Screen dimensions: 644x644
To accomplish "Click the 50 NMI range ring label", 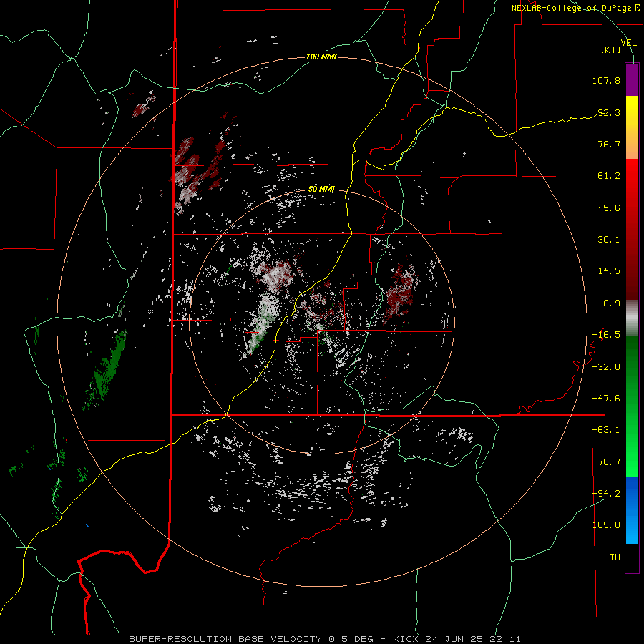I will point(321,190).
